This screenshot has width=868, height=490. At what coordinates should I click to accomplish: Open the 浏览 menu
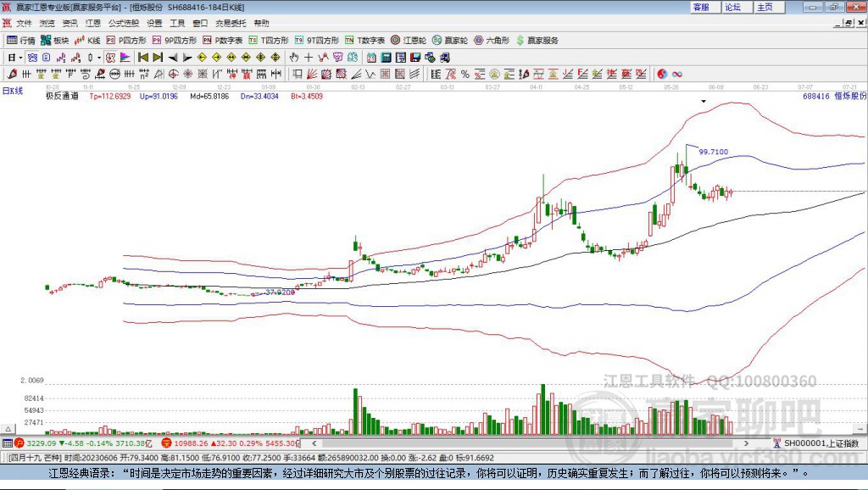coord(47,23)
